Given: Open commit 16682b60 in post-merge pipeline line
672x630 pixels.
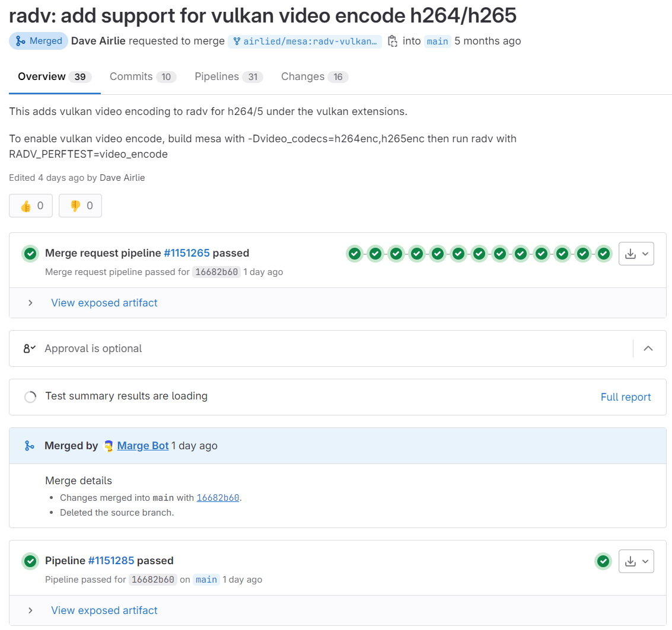Looking at the screenshot, I should pos(153,580).
